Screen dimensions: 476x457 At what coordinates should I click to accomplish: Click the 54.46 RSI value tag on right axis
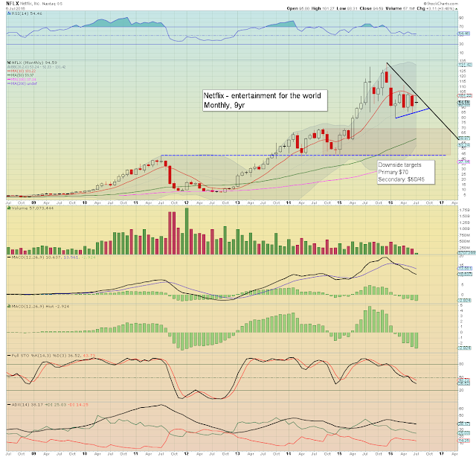click(x=464, y=33)
